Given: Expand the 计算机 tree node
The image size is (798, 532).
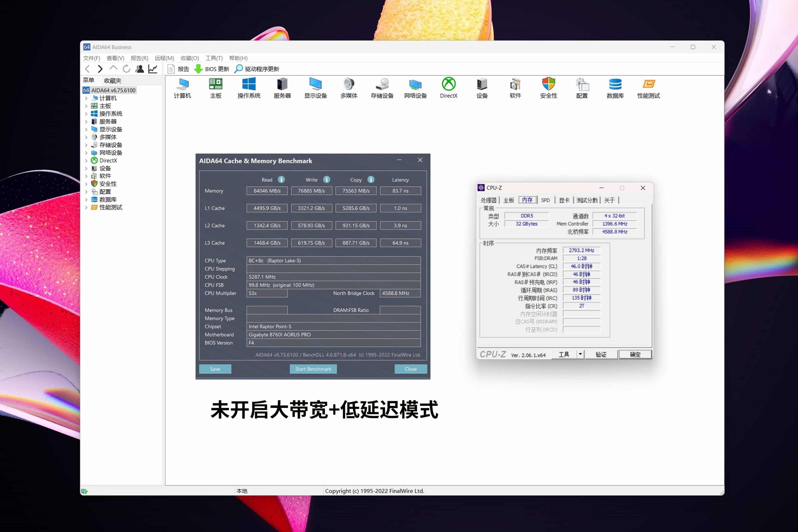Looking at the screenshot, I should (86, 98).
